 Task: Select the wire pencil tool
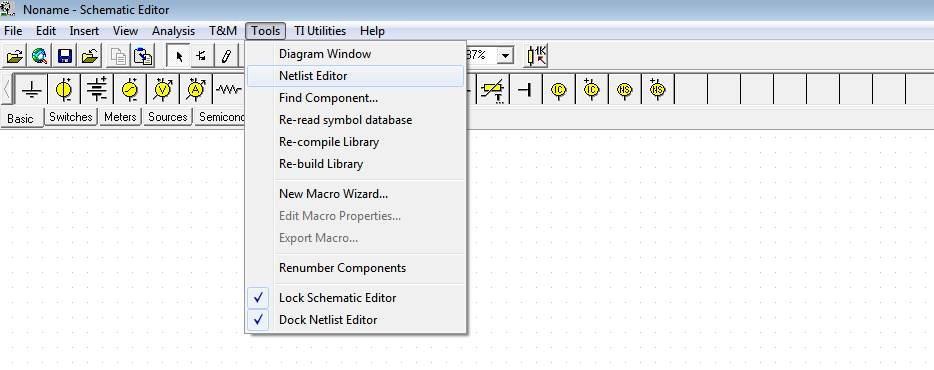pyautogui.click(x=226, y=57)
